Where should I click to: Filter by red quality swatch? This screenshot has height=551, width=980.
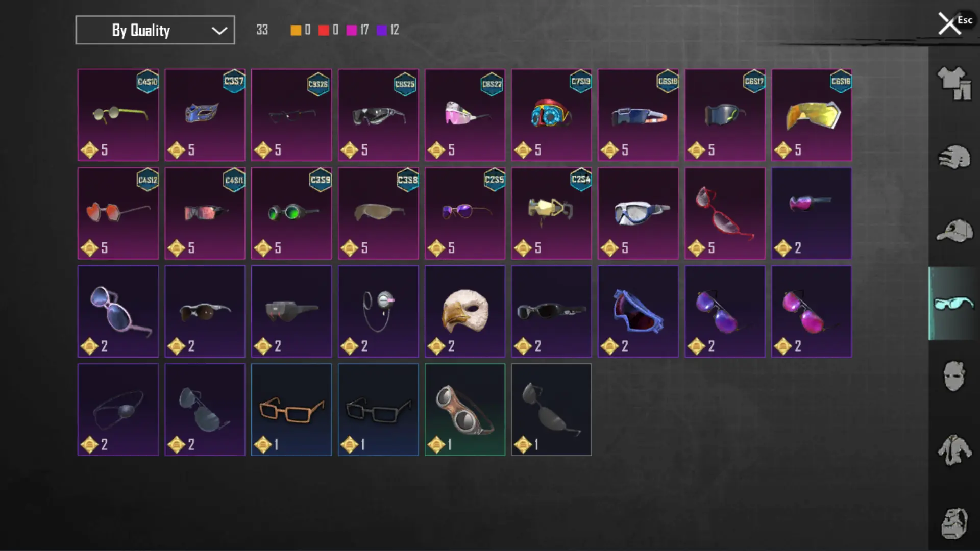click(x=324, y=30)
